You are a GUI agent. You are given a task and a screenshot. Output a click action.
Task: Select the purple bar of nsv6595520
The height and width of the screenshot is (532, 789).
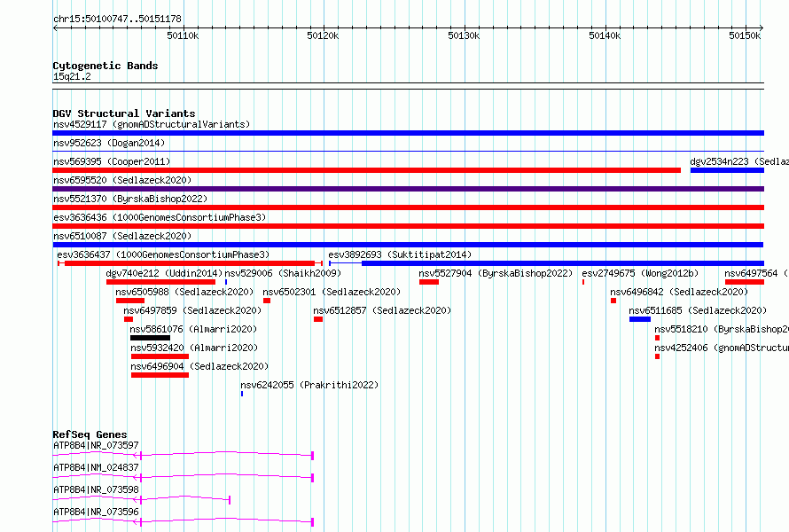[x=408, y=189]
